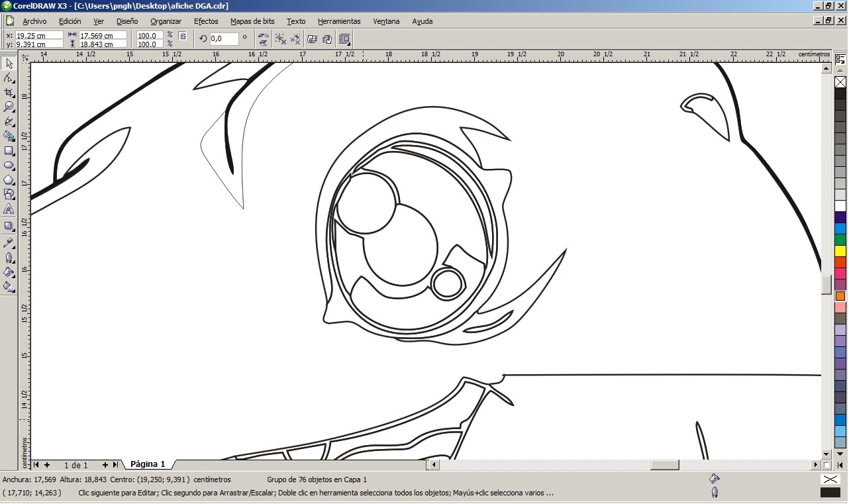This screenshot has width=849, height=504.
Task: Select the Interactive Blend tool
Action: (9, 226)
